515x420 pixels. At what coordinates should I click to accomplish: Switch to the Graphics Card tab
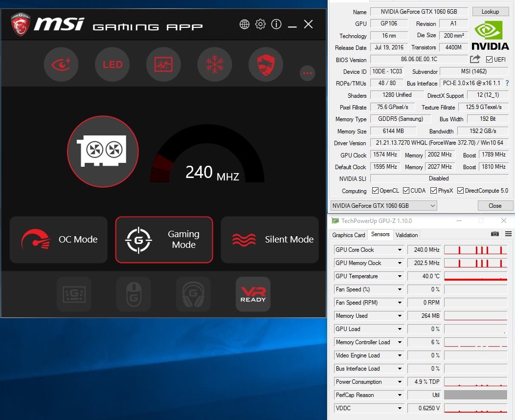(x=349, y=235)
